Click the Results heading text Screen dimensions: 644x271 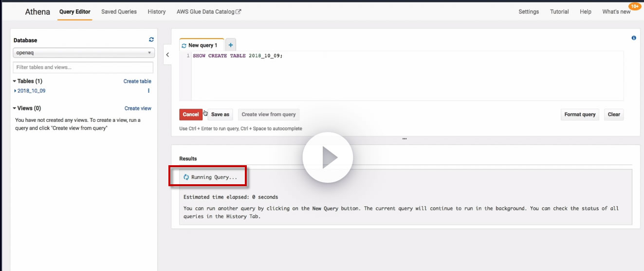click(x=188, y=158)
